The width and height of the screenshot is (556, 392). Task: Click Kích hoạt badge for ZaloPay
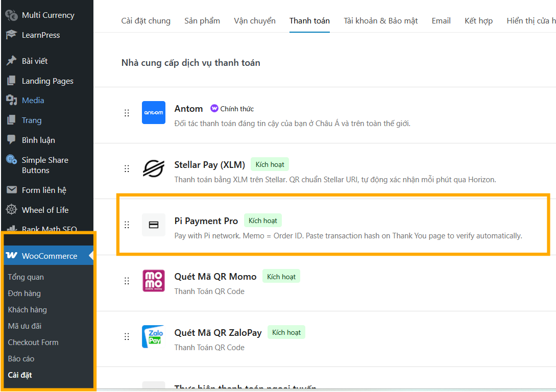[286, 332]
